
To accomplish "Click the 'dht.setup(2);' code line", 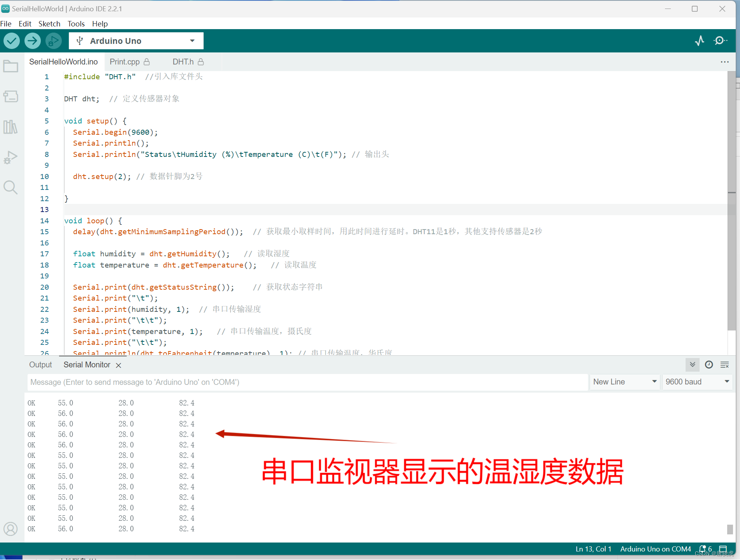I will tap(102, 177).
